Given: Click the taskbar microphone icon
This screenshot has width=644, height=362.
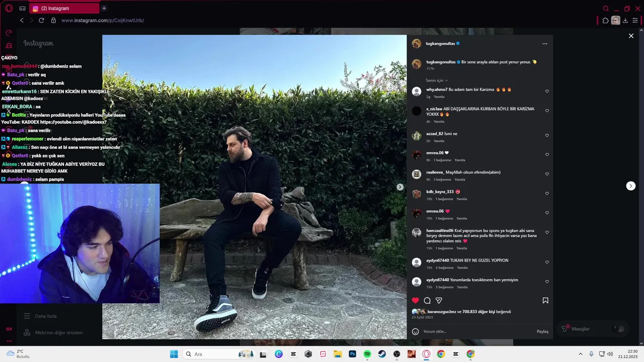Looking at the screenshot, I should point(591,354).
